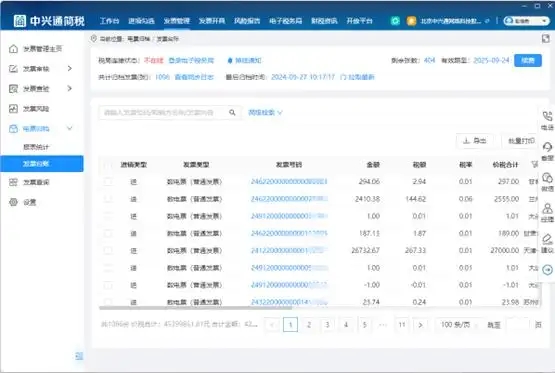This screenshot has width=555, height=373.
Task: Click the export button with the download arrow
Action: coord(475,141)
